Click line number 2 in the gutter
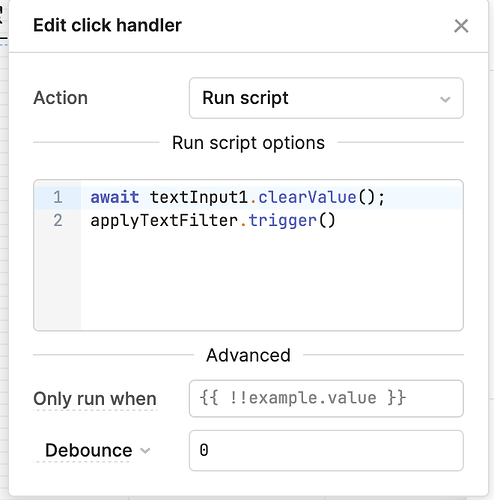This screenshot has width=494, height=500. (58, 221)
